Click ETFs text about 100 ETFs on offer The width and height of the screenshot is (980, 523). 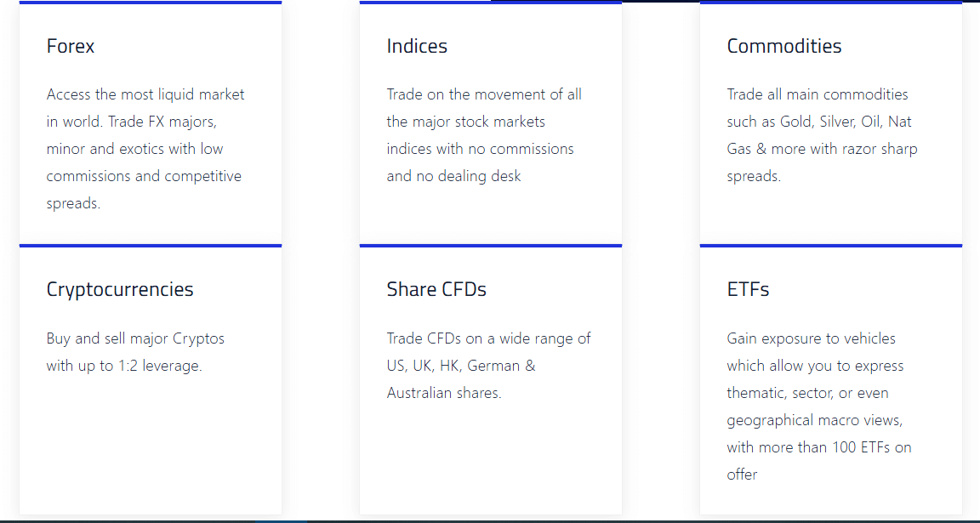pyautogui.click(x=818, y=406)
